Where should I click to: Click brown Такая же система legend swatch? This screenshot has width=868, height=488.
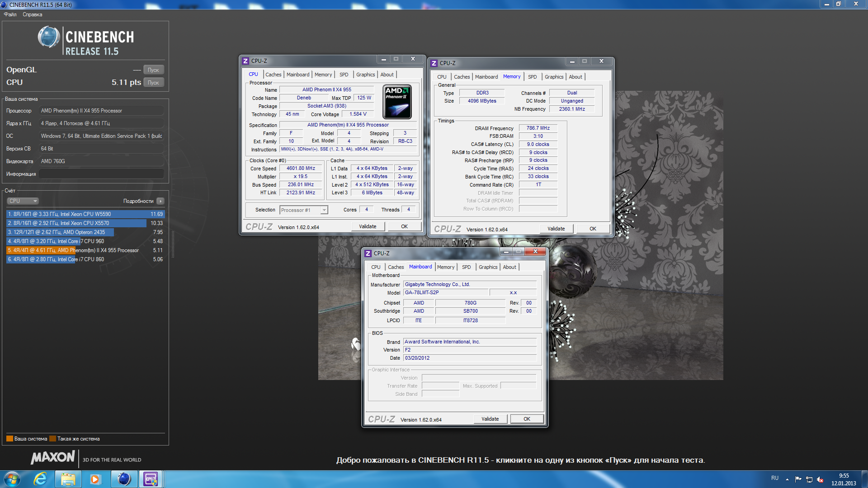click(x=52, y=439)
